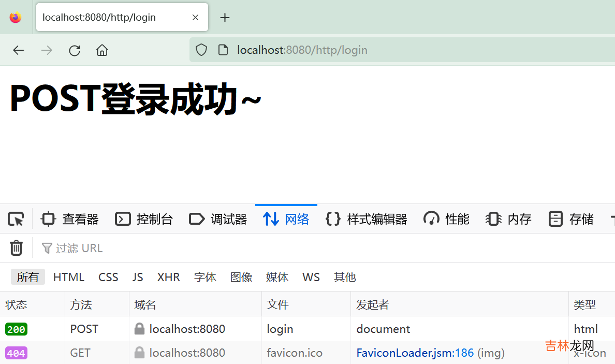Click the element picker icon in DevTools

tap(16, 220)
